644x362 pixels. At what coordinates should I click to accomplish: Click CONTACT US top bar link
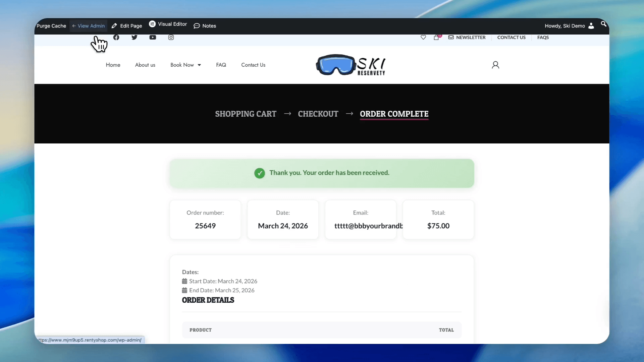pos(512,37)
